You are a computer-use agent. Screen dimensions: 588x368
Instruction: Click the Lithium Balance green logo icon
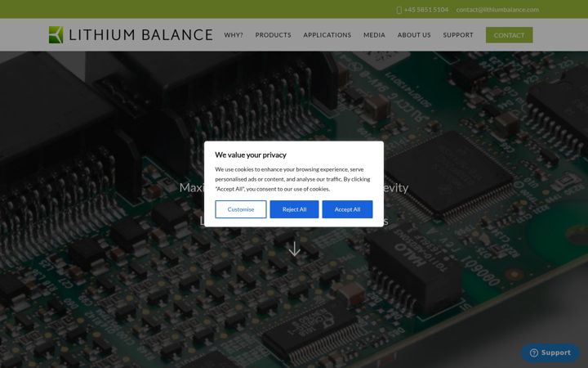click(56, 35)
